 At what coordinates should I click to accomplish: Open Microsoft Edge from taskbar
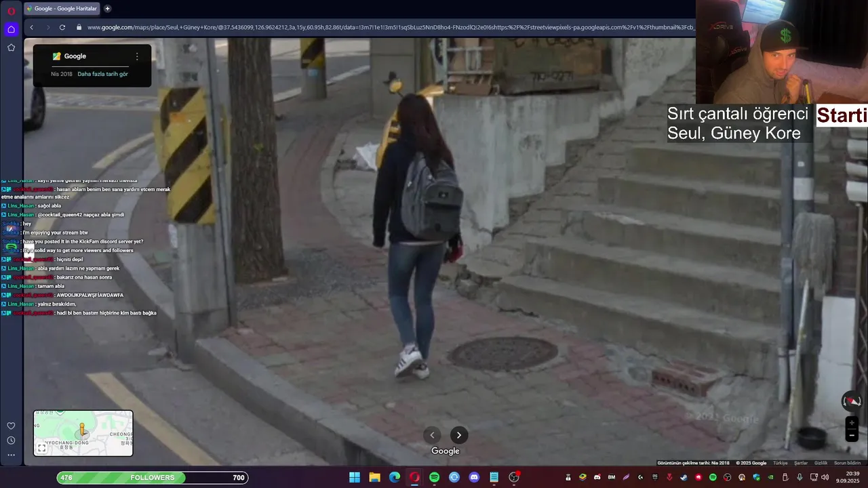click(395, 477)
